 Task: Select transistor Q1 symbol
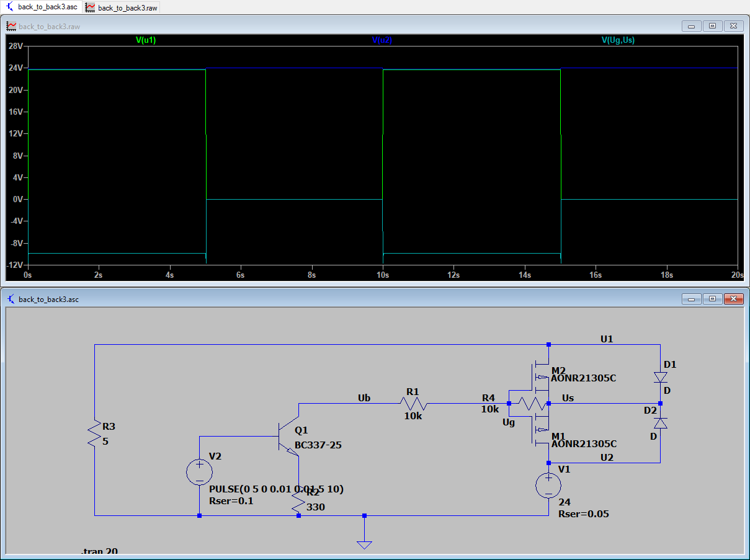[289, 438]
